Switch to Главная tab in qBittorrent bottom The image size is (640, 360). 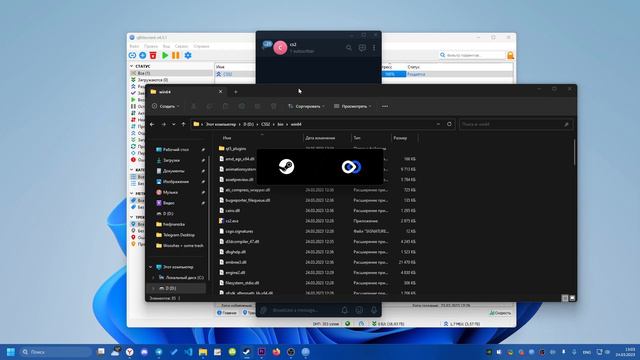tap(227, 313)
